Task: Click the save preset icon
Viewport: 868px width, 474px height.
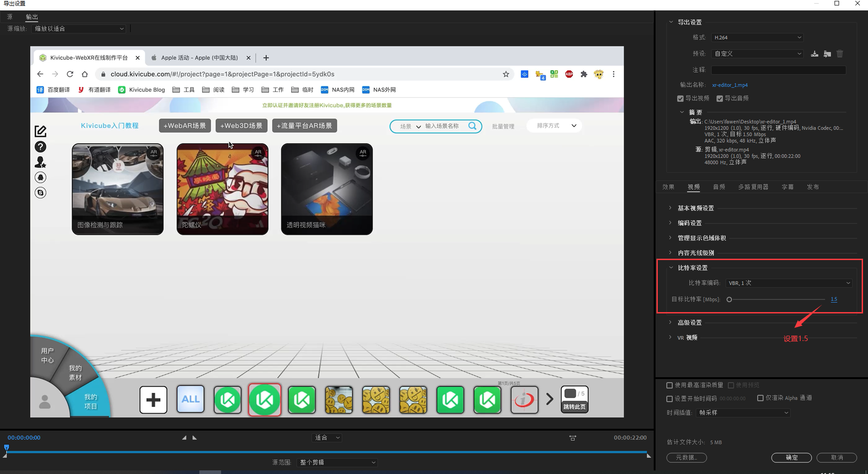Action: click(814, 54)
